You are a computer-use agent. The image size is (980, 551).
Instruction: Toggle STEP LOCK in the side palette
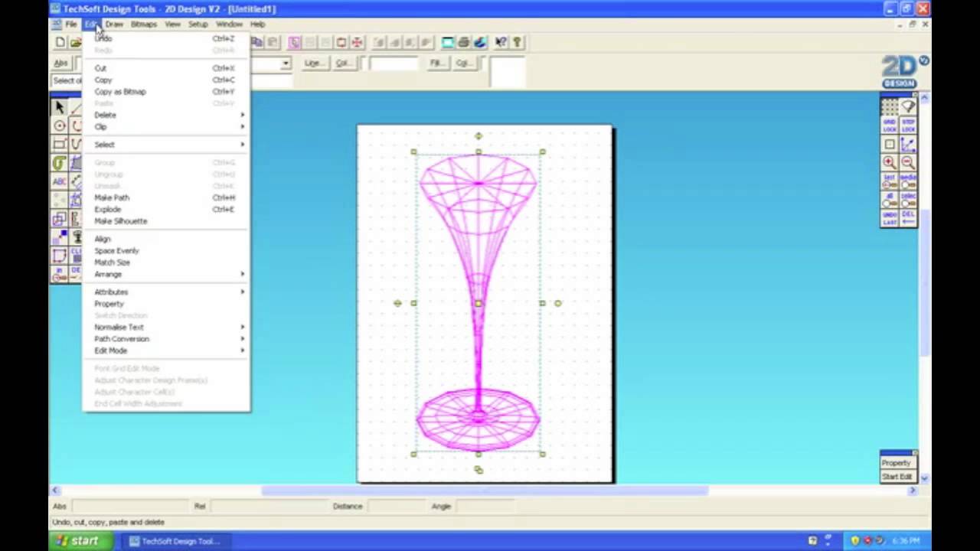(908, 125)
